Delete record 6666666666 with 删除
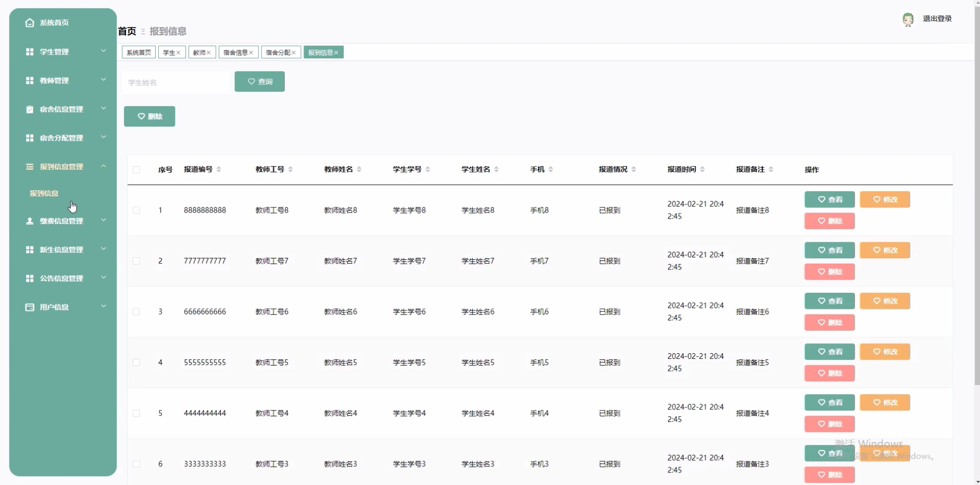The height and width of the screenshot is (485, 980). pyautogui.click(x=830, y=322)
